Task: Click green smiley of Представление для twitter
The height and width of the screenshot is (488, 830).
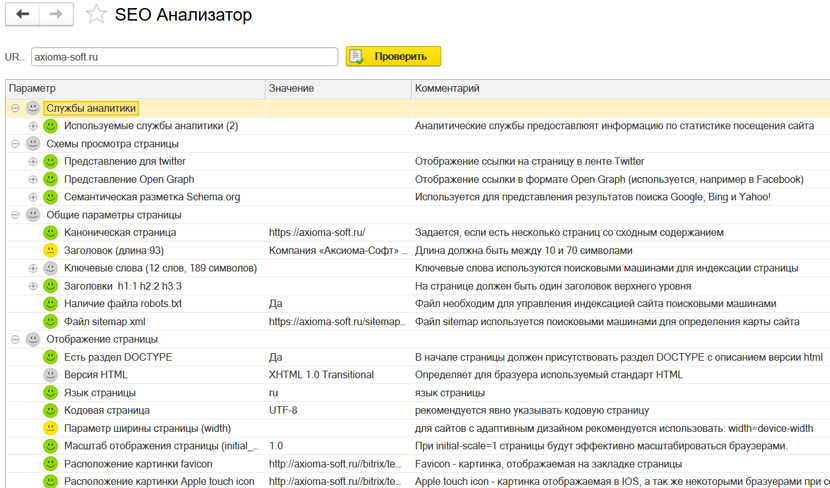Action: (50, 161)
